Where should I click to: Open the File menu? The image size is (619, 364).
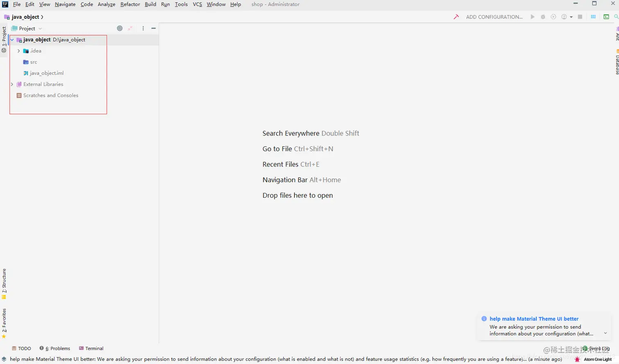coord(17,4)
